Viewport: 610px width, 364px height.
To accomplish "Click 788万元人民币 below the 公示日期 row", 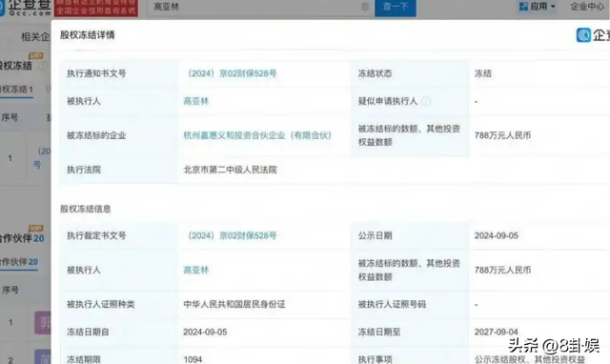I will click(502, 271).
